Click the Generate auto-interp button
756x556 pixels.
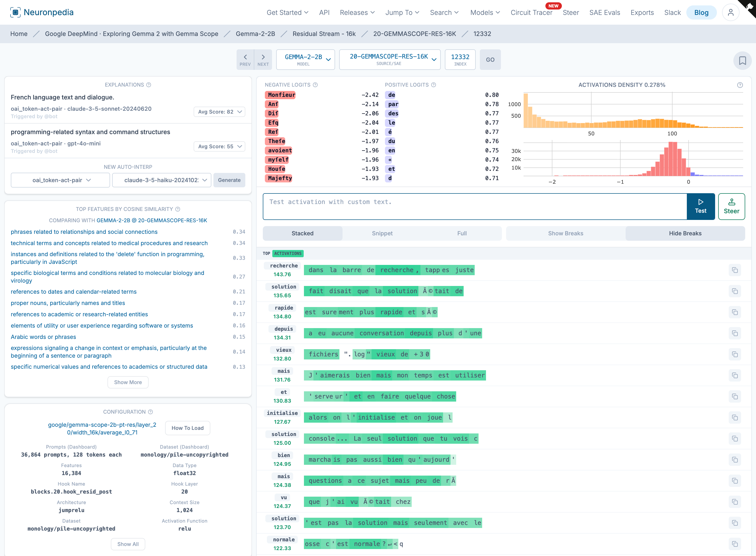point(229,180)
